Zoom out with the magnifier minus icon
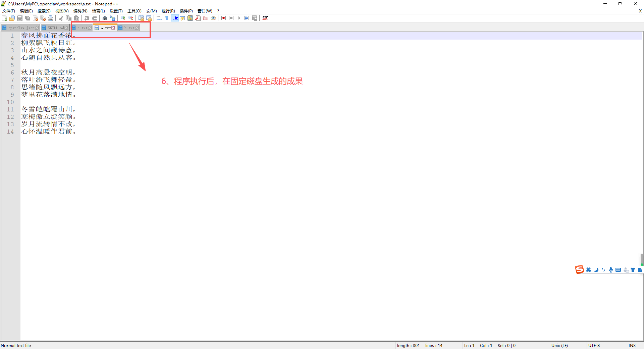Viewport: 644px width, 349px height. click(x=131, y=18)
